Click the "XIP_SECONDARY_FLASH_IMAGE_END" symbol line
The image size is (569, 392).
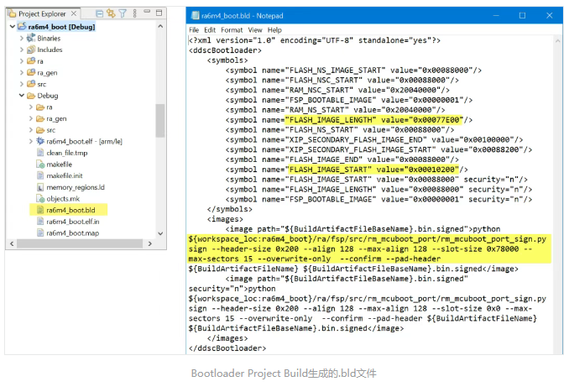point(374,139)
